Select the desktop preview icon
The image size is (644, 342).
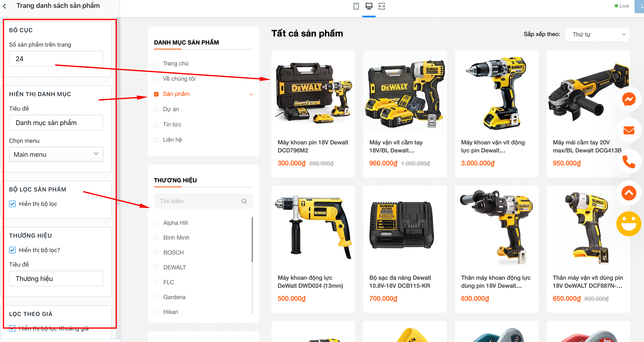pyautogui.click(x=369, y=6)
